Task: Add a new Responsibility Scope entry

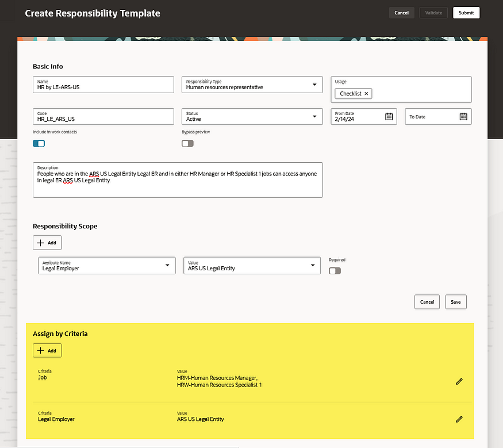Action: (47, 243)
